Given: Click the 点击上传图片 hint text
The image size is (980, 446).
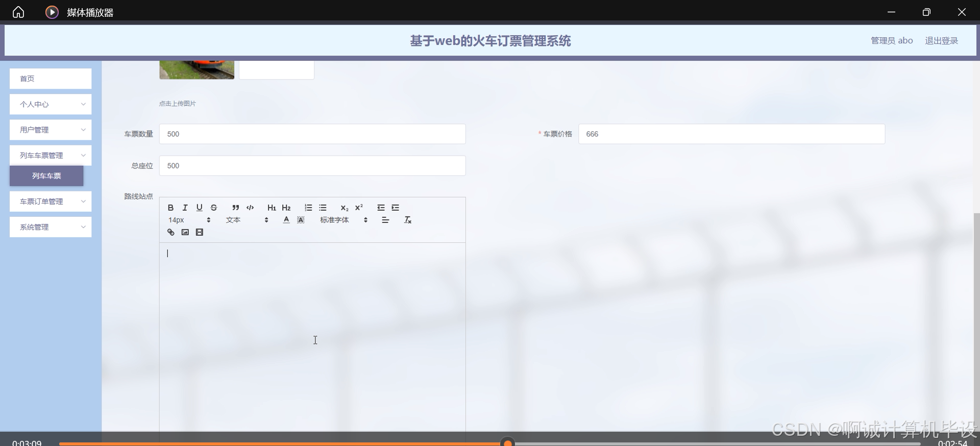Looking at the screenshot, I should point(177,104).
